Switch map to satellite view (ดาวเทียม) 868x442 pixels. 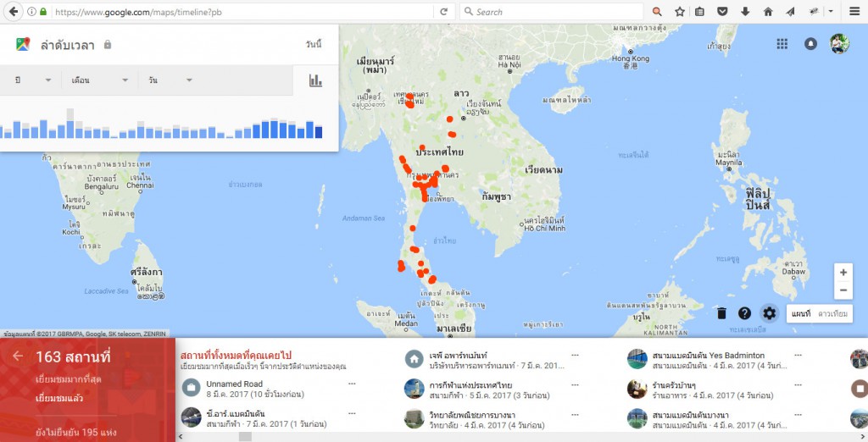pos(834,314)
